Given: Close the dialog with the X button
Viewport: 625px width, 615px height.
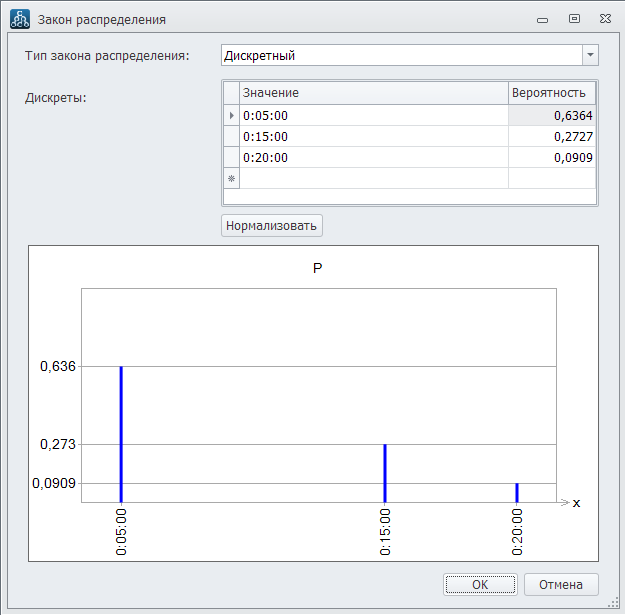Looking at the screenshot, I should [x=606, y=19].
